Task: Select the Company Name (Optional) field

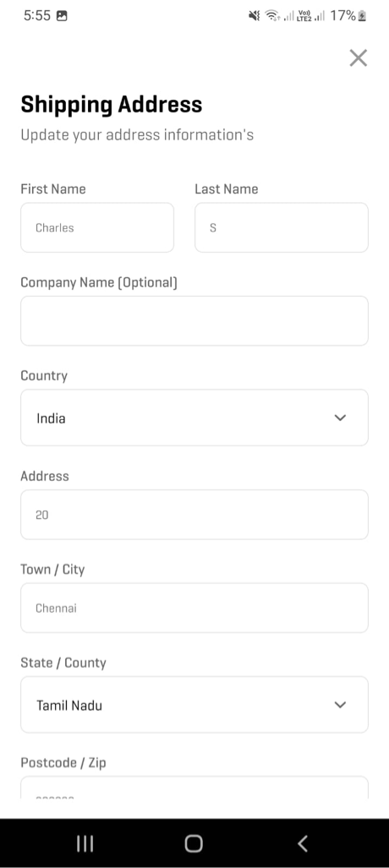Action: coord(194,321)
